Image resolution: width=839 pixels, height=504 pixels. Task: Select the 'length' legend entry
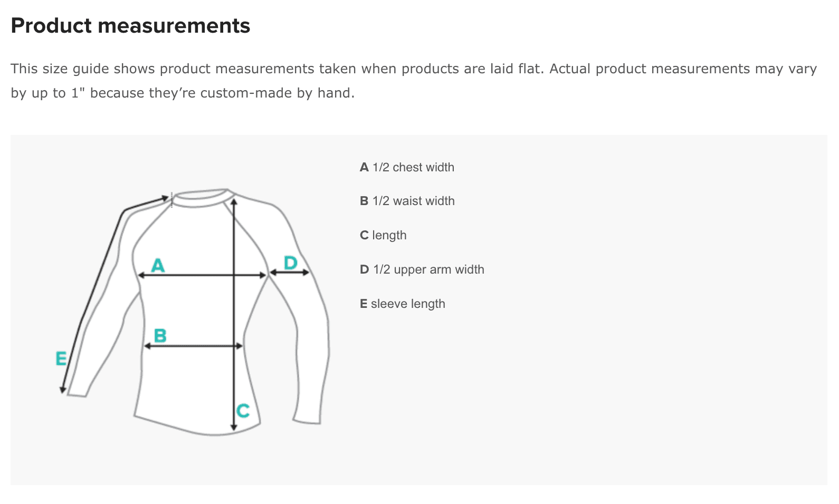383,235
